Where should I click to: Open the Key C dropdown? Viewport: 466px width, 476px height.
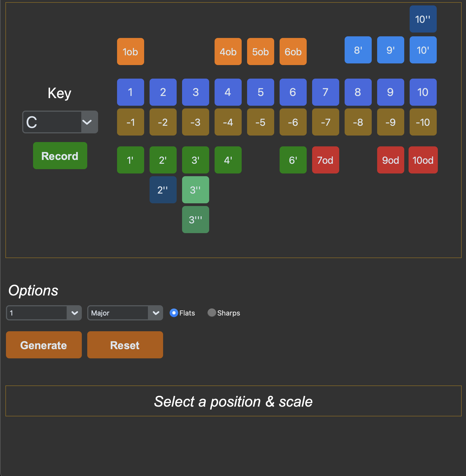pyautogui.click(x=60, y=122)
